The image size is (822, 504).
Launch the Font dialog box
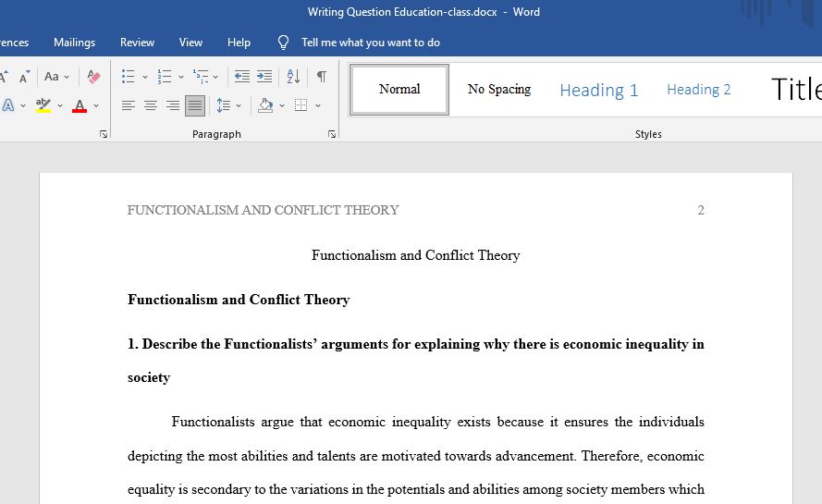click(x=104, y=134)
